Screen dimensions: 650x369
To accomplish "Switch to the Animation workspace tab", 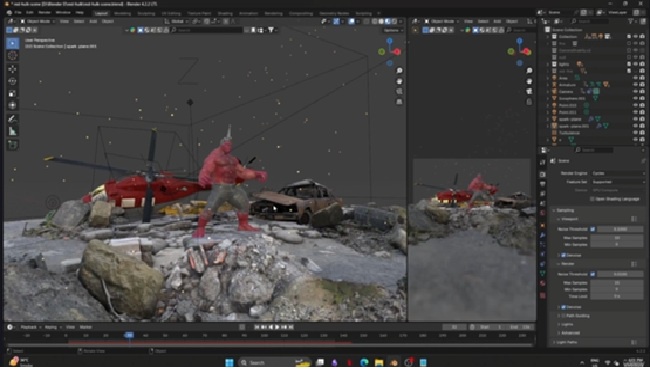I will coord(248,13).
